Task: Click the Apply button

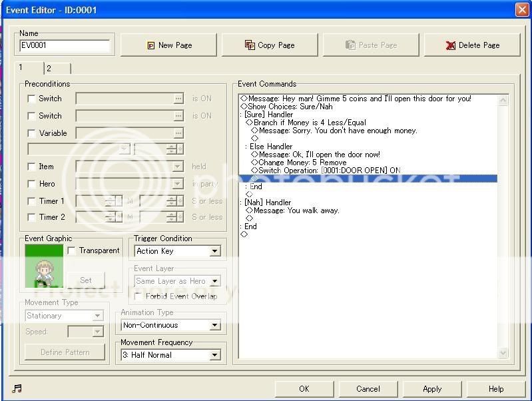Action: [432, 389]
